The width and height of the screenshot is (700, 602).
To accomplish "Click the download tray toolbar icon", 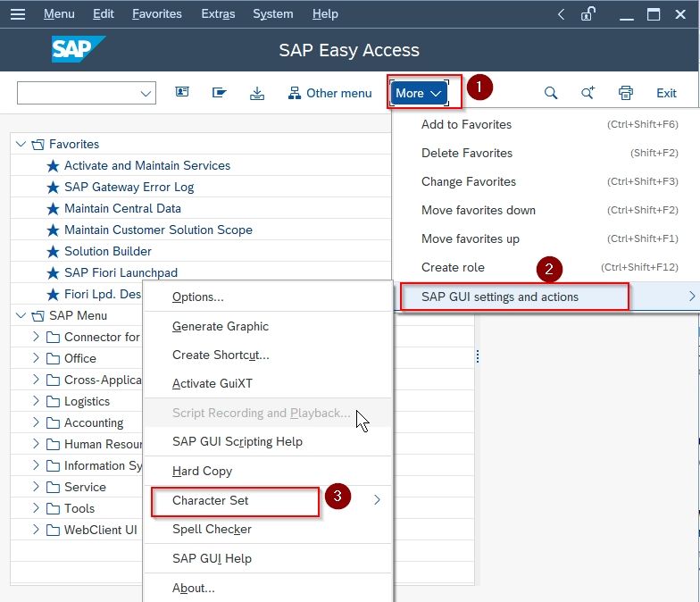I will (257, 93).
